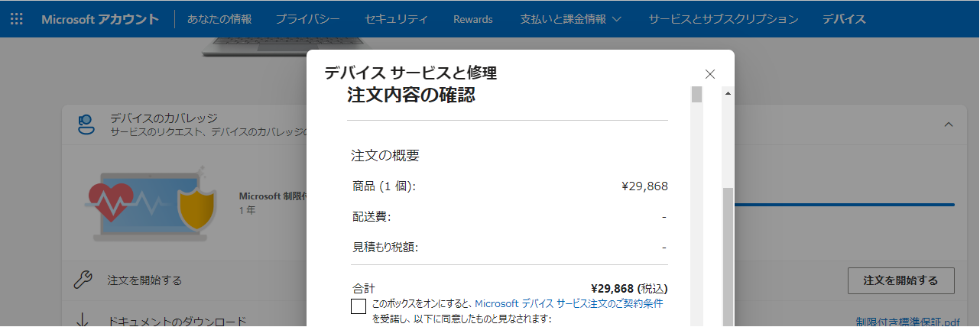Collapse the デバイスのカバレッジ section chevron
The width and height of the screenshot is (980, 327).
pyautogui.click(x=949, y=124)
